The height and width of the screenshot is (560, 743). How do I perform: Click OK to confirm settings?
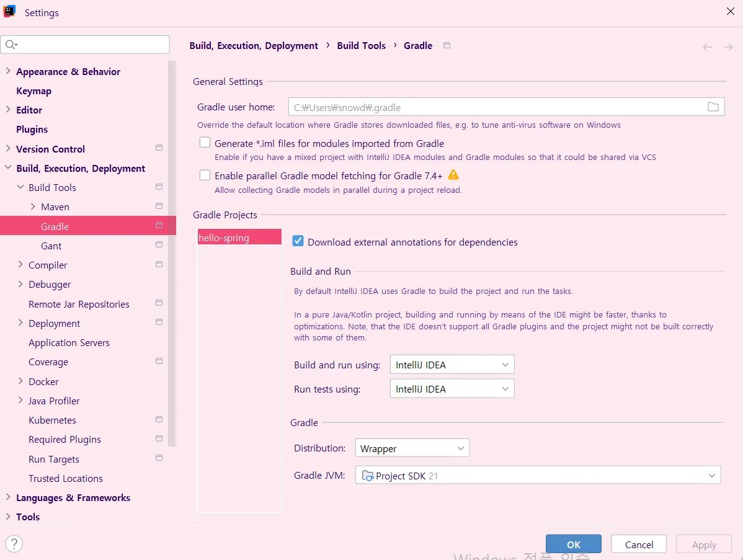pos(573,544)
